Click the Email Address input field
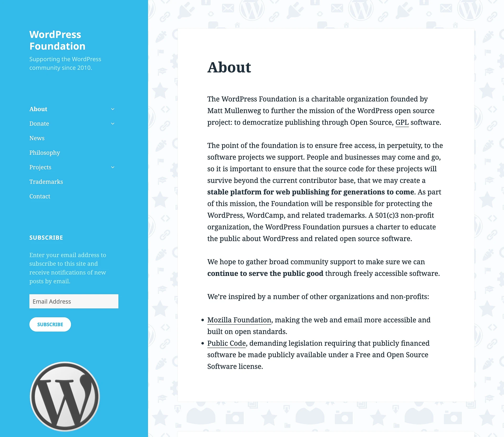The height and width of the screenshot is (437, 504). 74,301
